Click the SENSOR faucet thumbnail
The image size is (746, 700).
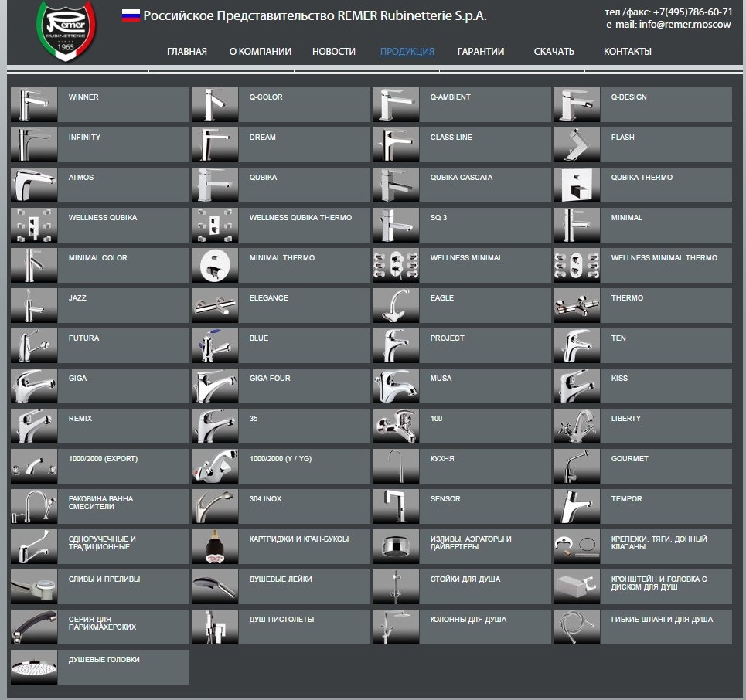396,506
